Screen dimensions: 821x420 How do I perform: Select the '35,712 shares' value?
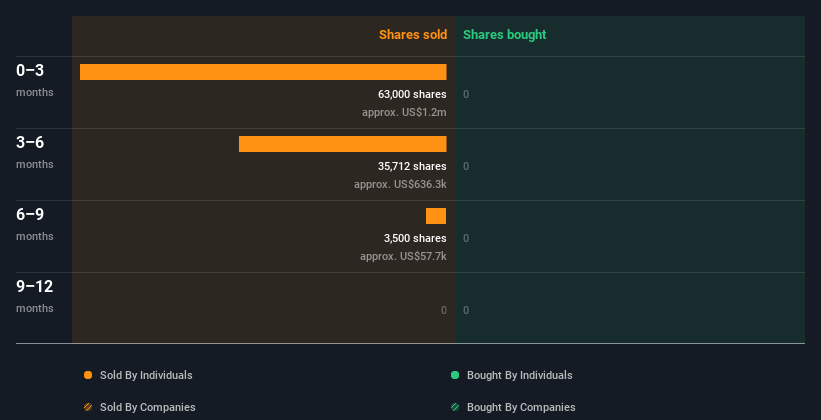(412, 166)
